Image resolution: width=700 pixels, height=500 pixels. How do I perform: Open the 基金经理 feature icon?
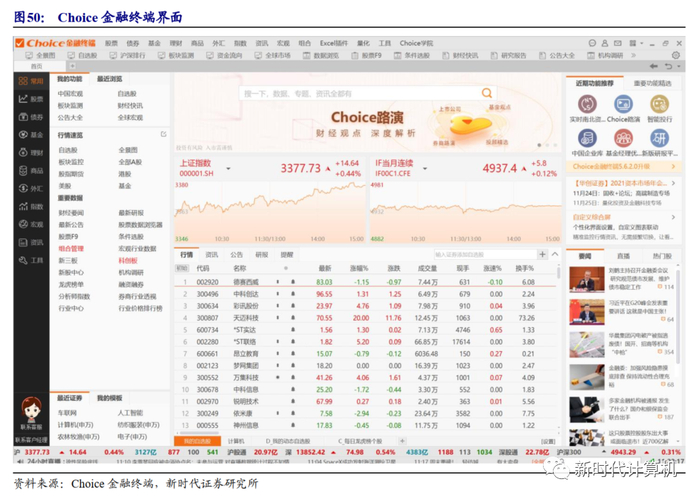623,138
